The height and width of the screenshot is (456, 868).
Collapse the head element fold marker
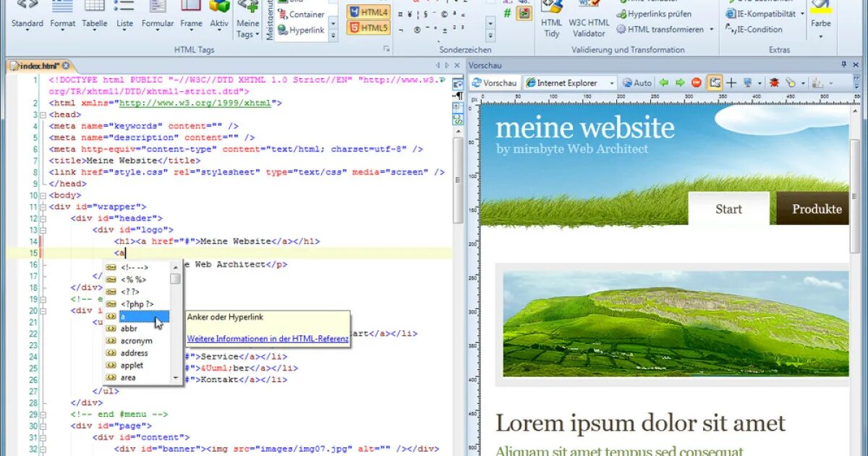[43, 114]
